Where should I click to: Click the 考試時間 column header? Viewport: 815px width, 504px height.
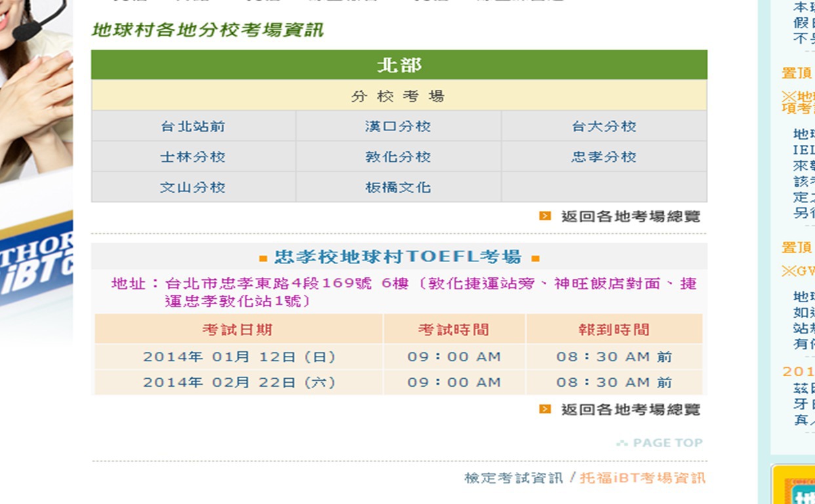[454, 329]
